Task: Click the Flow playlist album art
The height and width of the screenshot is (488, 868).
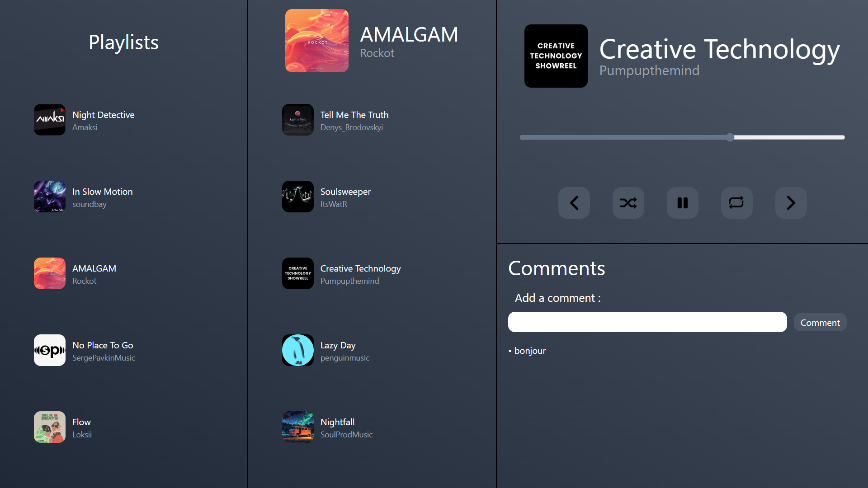Action: (x=50, y=427)
